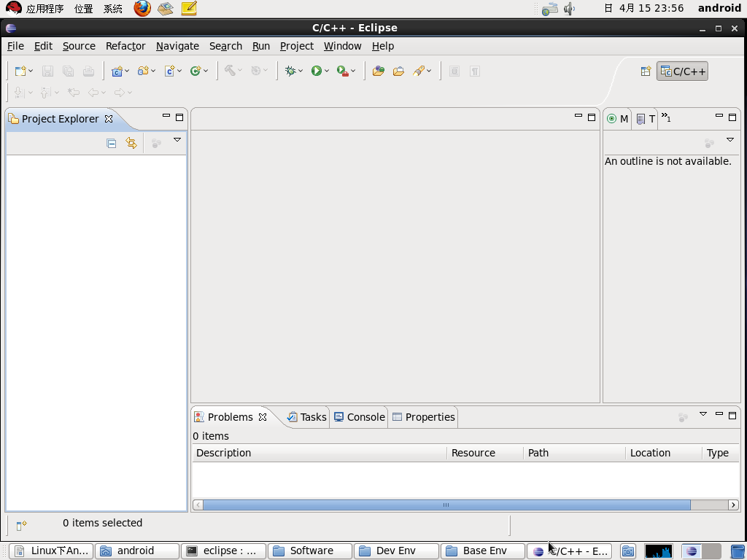Click the Open Perspective icon
The height and width of the screenshot is (560, 747).
tap(645, 71)
